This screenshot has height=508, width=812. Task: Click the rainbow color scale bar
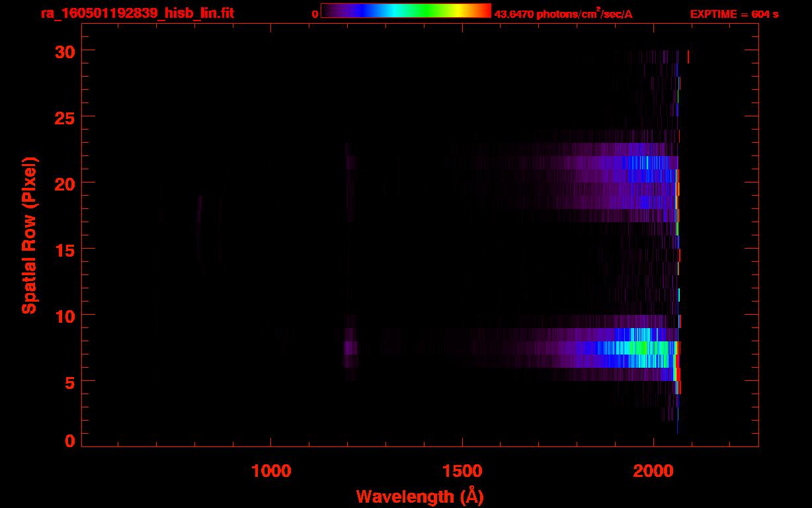[406, 11]
